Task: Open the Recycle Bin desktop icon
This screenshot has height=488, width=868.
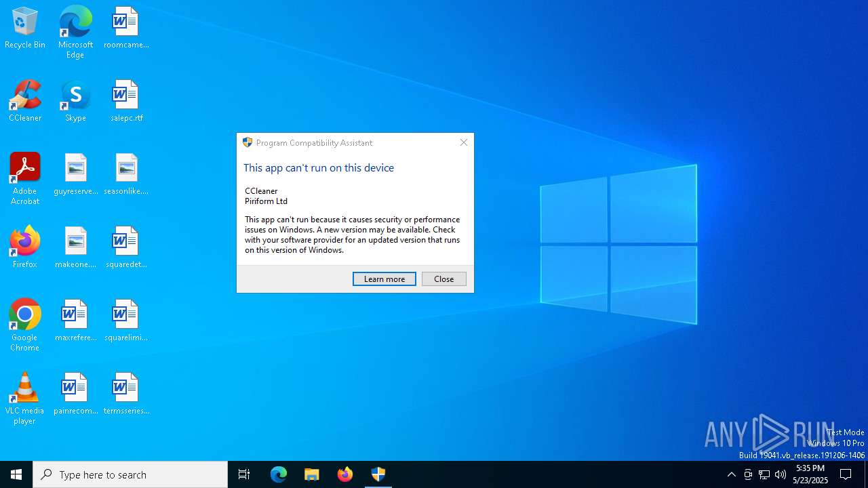Action: click(x=25, y=28)
